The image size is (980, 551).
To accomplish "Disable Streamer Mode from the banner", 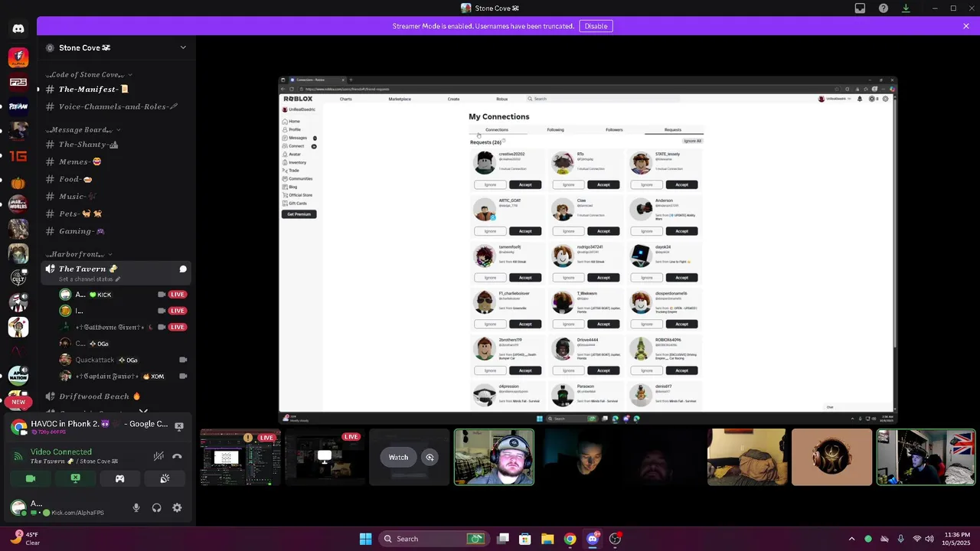I will tap(596, 26).
